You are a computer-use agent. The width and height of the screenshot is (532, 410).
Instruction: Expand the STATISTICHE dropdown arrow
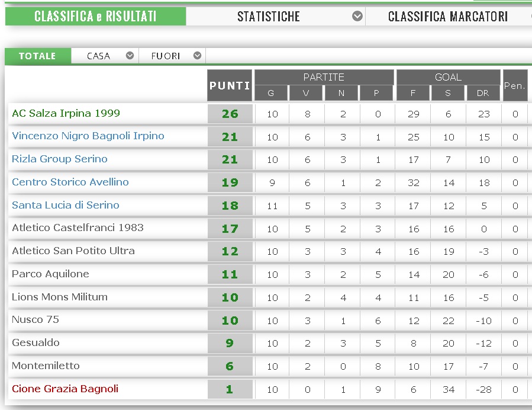[x=357, y=16]
